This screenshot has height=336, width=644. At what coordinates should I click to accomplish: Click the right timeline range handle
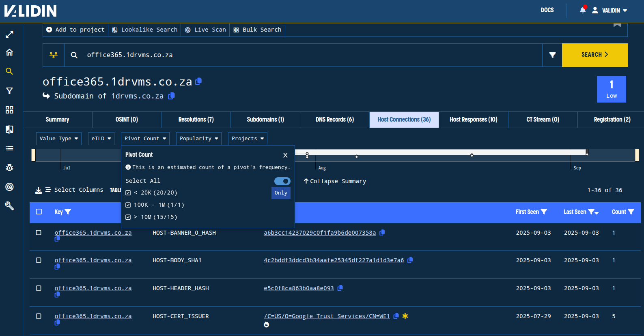point(637,155)
